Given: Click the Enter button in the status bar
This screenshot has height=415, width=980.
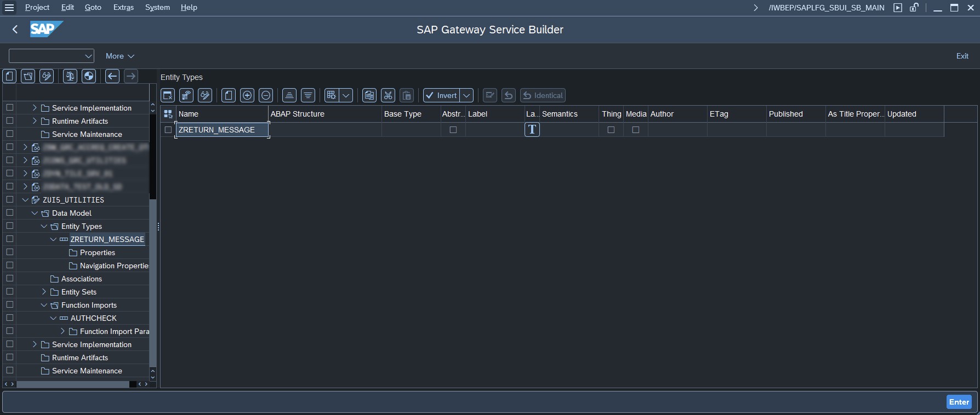Looking at the screenshot, I should (959, 402).
